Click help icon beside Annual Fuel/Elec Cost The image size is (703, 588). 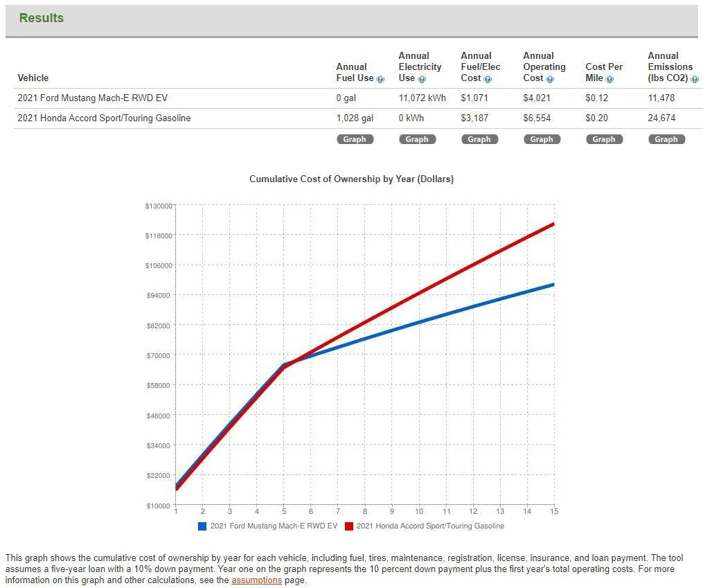(488, 80)
